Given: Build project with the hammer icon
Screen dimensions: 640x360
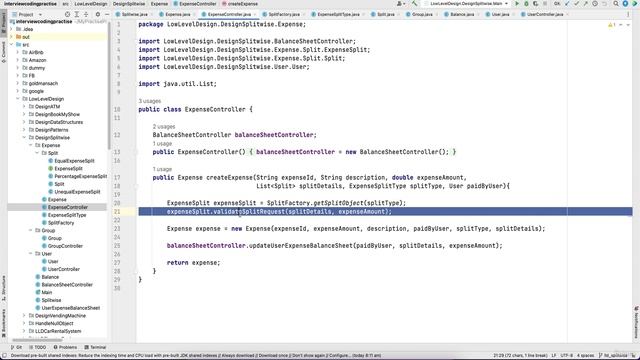Looking at the screenshot, I should tap(415, 3).
